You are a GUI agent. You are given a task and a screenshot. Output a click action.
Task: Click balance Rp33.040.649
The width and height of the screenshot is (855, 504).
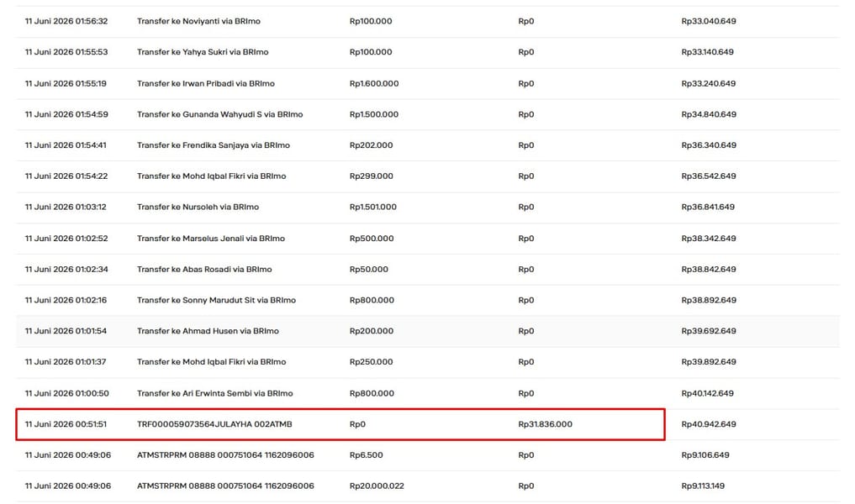point(709,21)
